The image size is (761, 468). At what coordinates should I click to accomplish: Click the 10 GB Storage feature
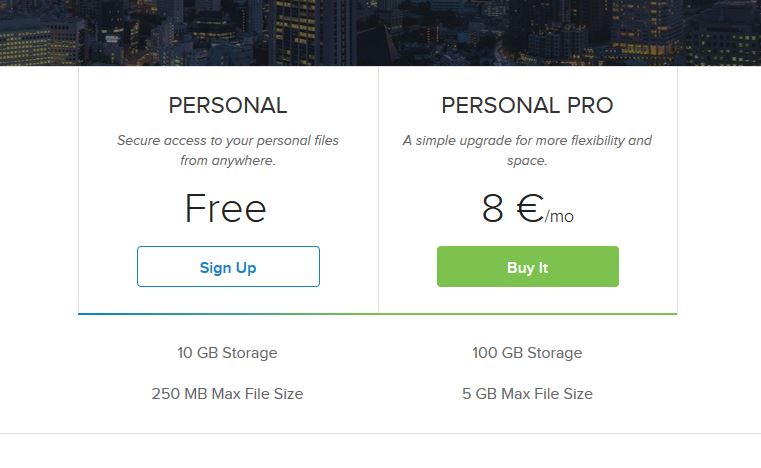coord(227,352)
